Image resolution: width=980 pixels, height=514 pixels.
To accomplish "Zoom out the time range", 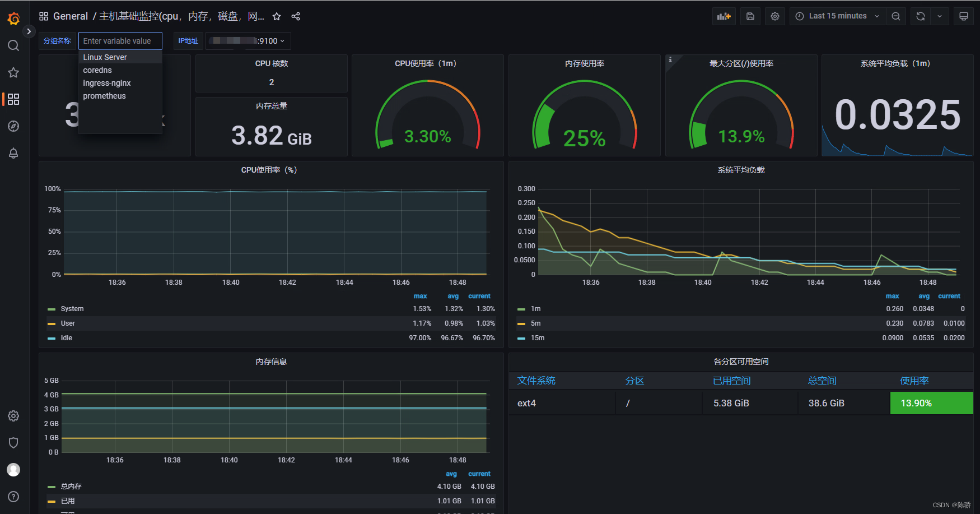I will 896,16.
